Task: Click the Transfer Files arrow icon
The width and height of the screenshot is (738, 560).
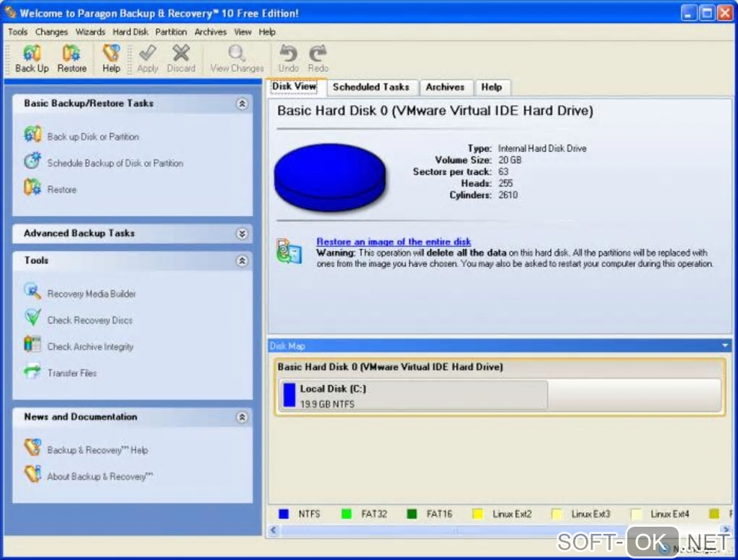Action: (33, 371)
